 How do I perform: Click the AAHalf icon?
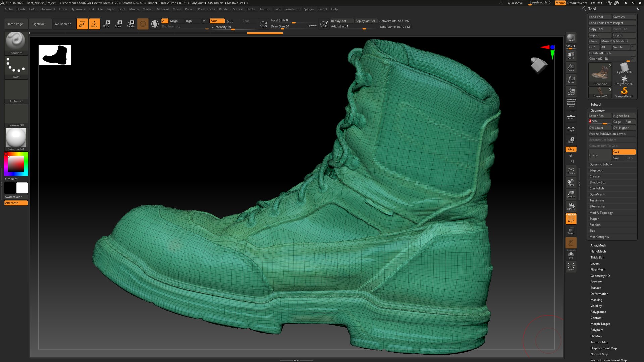[x=571, y=92]
